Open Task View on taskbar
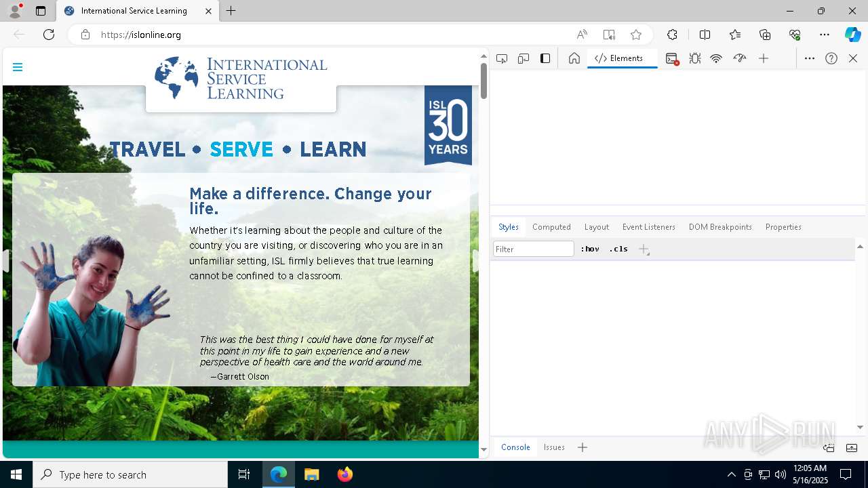 point(244,474)
